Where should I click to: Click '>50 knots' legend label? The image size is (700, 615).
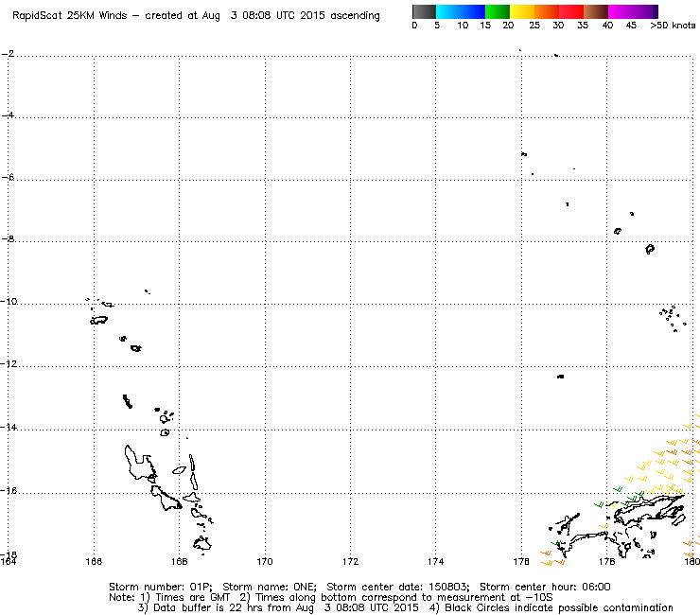coord(673,26)
